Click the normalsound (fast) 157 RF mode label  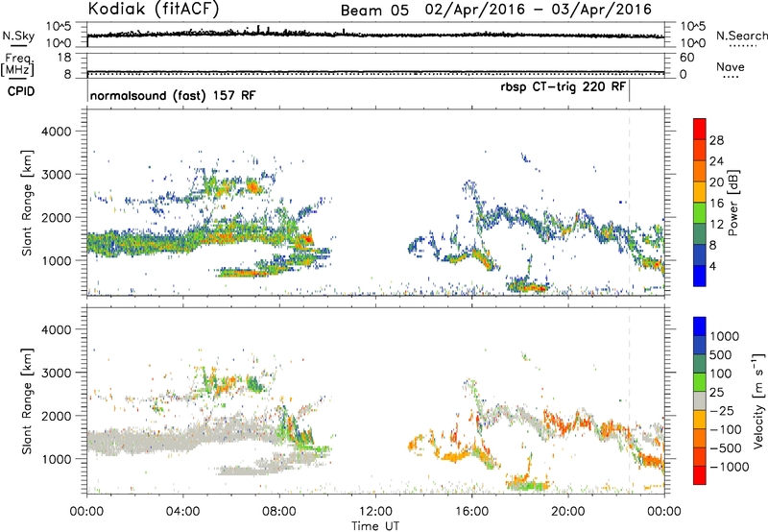point(173,95)
